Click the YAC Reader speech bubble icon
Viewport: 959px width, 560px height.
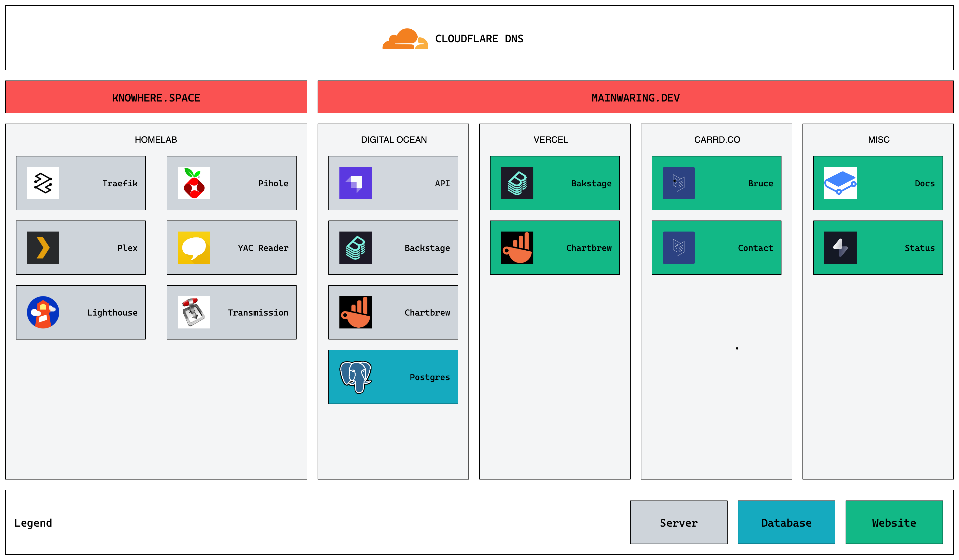coord(194,248)
